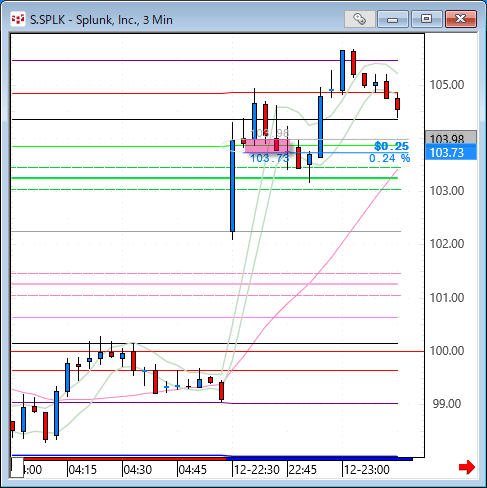Viewport: 487px width, 488px height.
Task: Click the 04:45 time axis label
Action: pos(192,470)
